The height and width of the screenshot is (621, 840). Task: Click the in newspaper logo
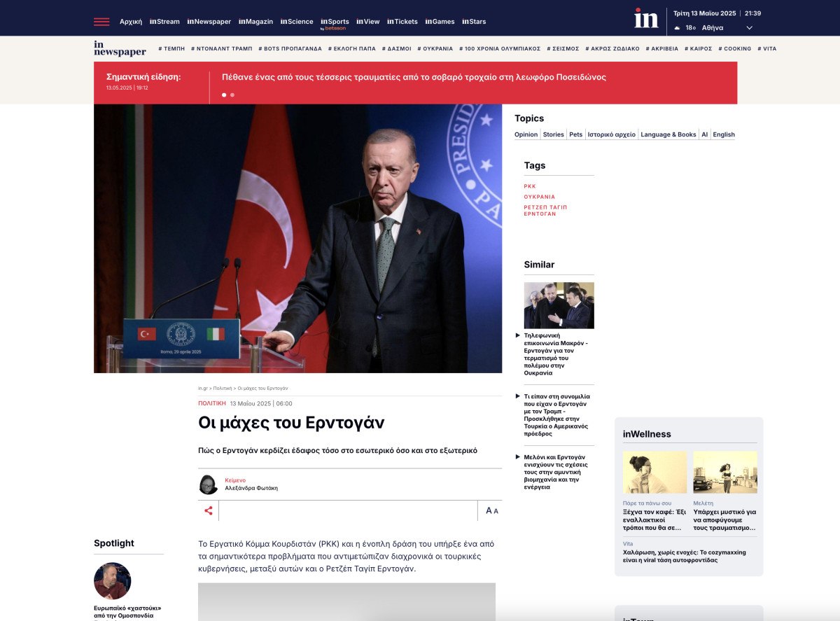coord(120,48)
